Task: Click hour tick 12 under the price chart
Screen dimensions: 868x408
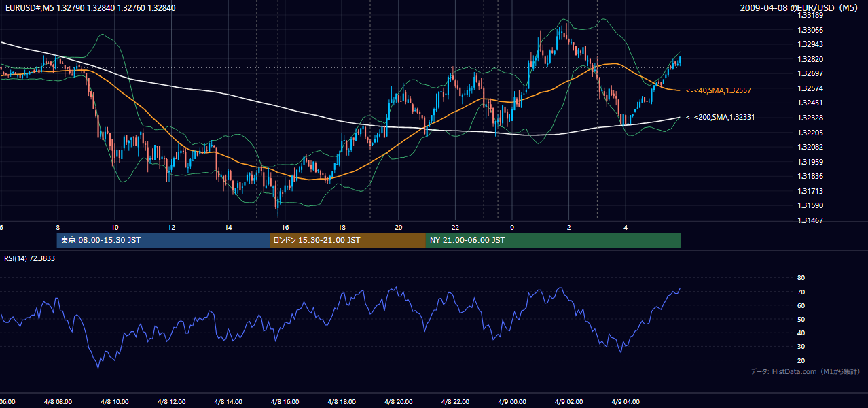Action: (x=172, y=228)
